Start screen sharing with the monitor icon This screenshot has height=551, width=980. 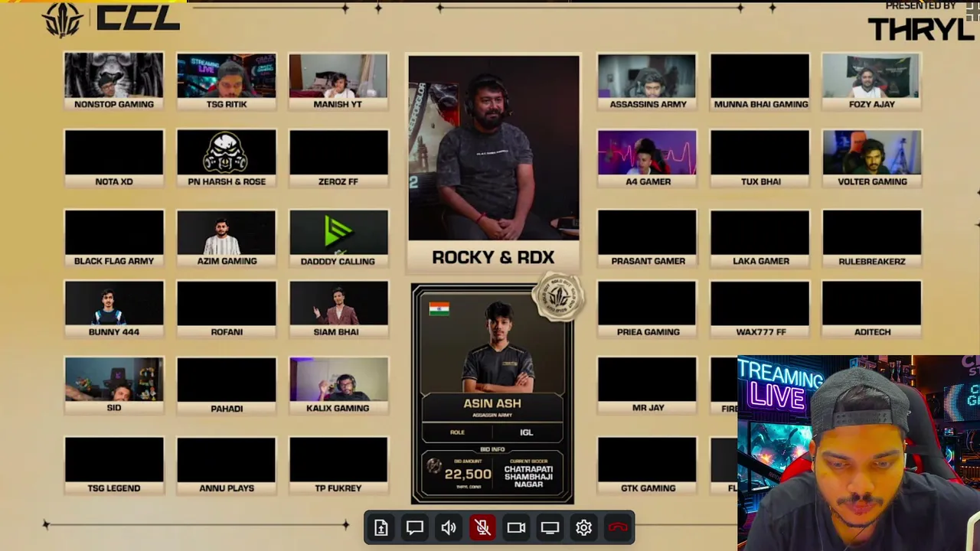point(550,527)
